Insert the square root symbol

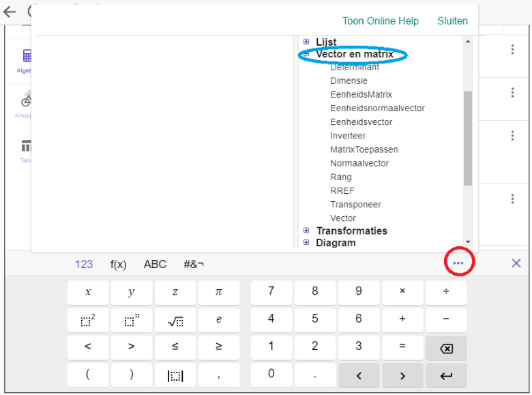click(175, 320)
